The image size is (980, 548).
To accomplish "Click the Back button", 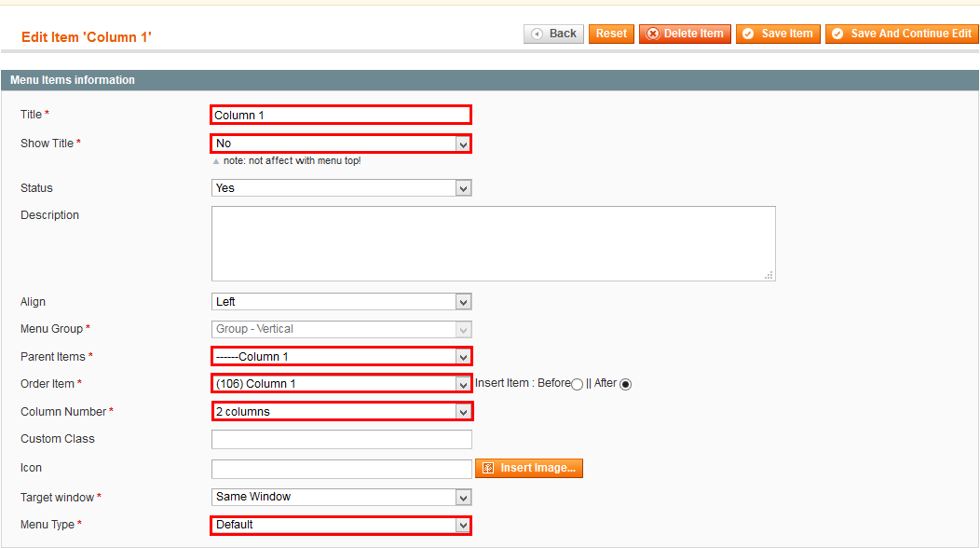I will tap(553, 34).
